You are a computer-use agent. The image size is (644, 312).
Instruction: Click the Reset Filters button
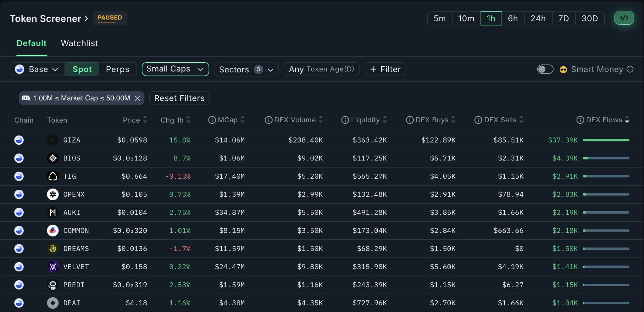point(179,98)
